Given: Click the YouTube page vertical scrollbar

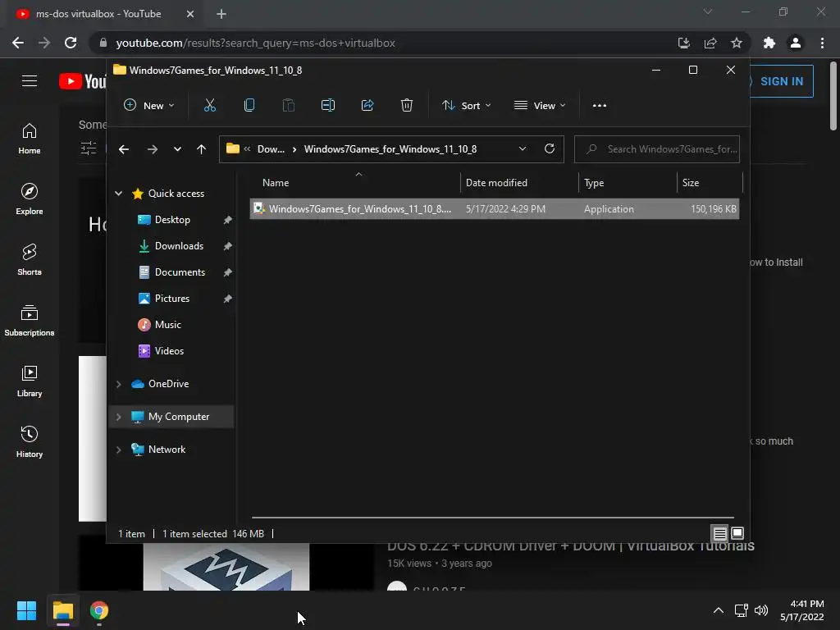Looking at the screenshot, I should pyautogui.click(x=833, y=97).
